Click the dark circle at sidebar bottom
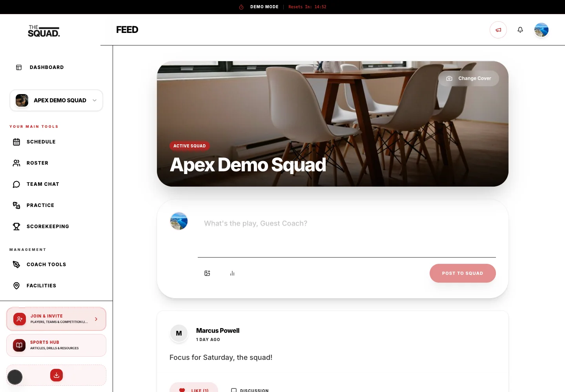The width and height of the screenshot is (565, 392). [15, 377]
